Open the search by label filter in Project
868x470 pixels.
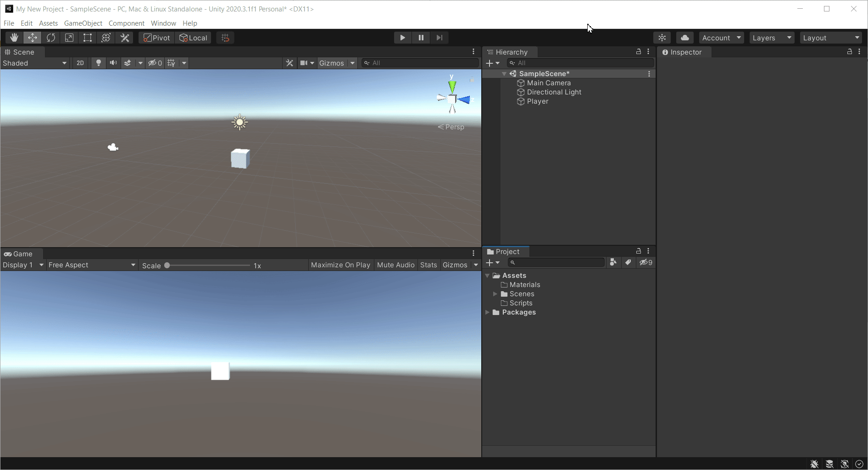tap(629, 262)
